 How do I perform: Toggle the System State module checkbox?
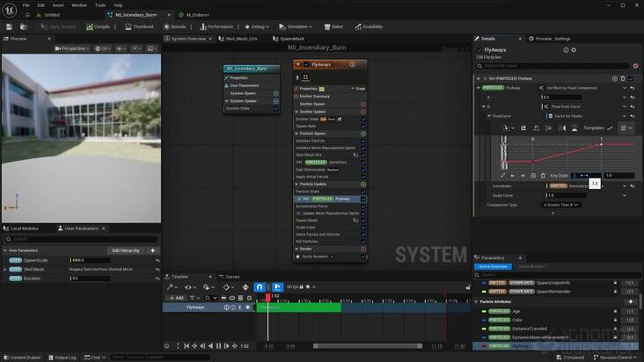(276, 109)
